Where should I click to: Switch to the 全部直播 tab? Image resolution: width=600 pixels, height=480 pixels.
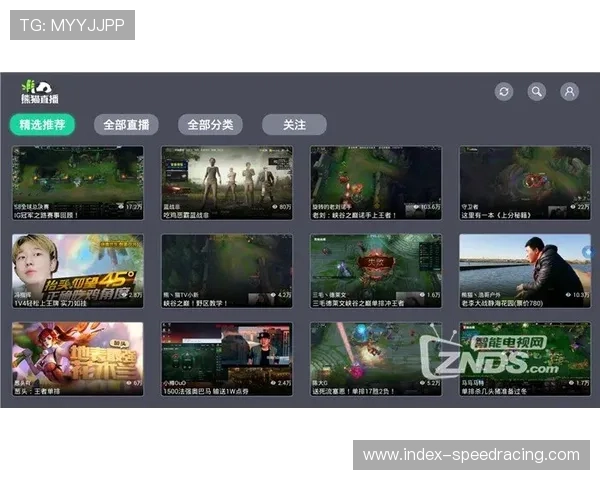pos(126,125)
